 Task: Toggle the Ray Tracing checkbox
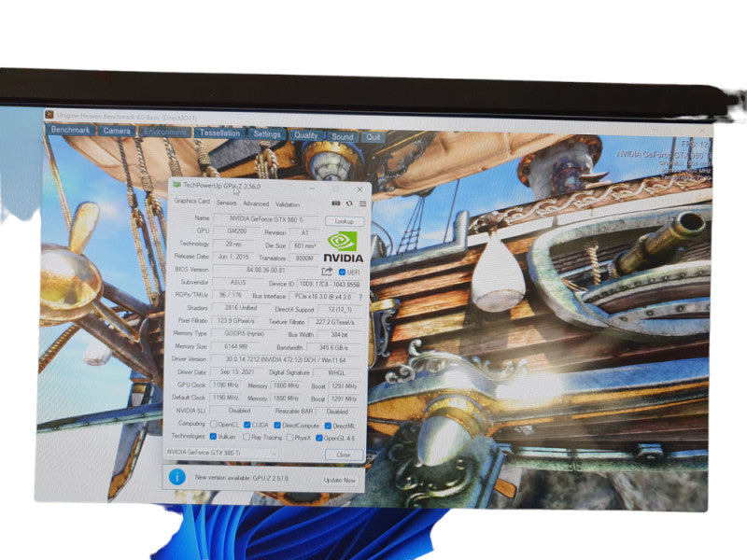point(247,437)
